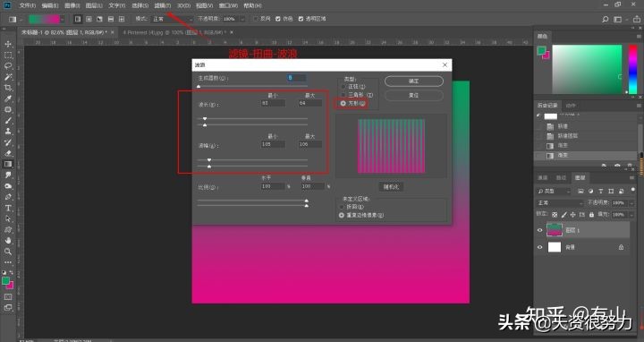Image resolution: width=644 pixels, height=342 pixels.
Task: Hide Layer 1 with eye icon
Action: click(x=539, y=230)
